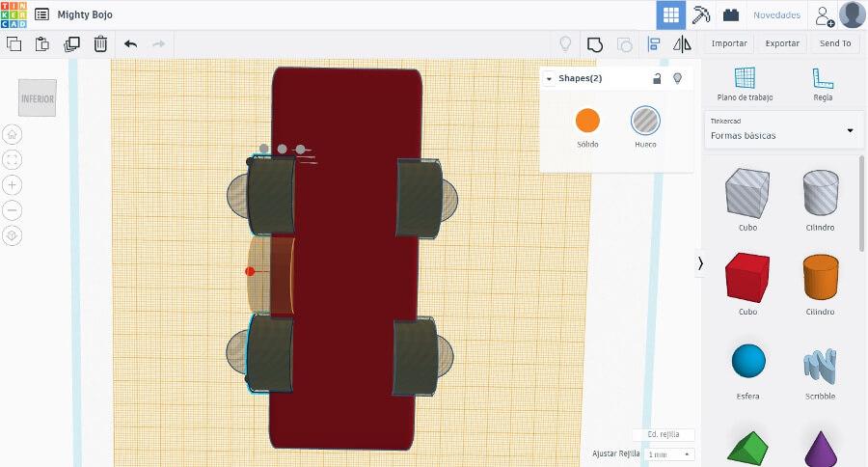Toggle shape visibility lightbulb in Shapes panel
This screenshot has height=467, width=868.
pyautogui.click(x=677, y=78)
